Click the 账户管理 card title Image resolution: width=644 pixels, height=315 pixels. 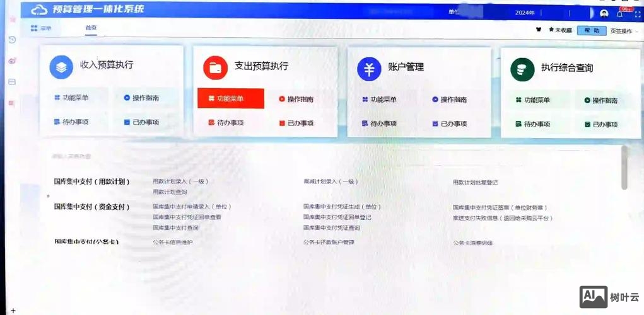click(x=406, y=67)
